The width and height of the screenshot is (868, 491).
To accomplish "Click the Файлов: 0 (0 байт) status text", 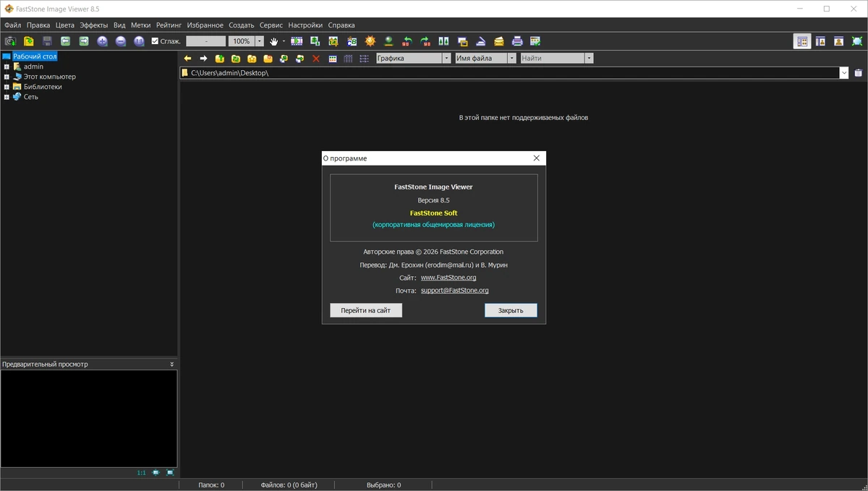I will [x=289, y=485].
